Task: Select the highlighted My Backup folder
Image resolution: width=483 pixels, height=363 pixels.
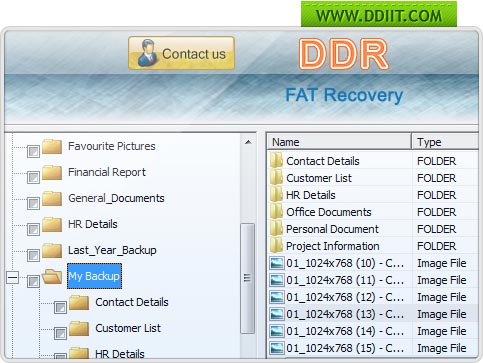Action: tap(94, 276)
